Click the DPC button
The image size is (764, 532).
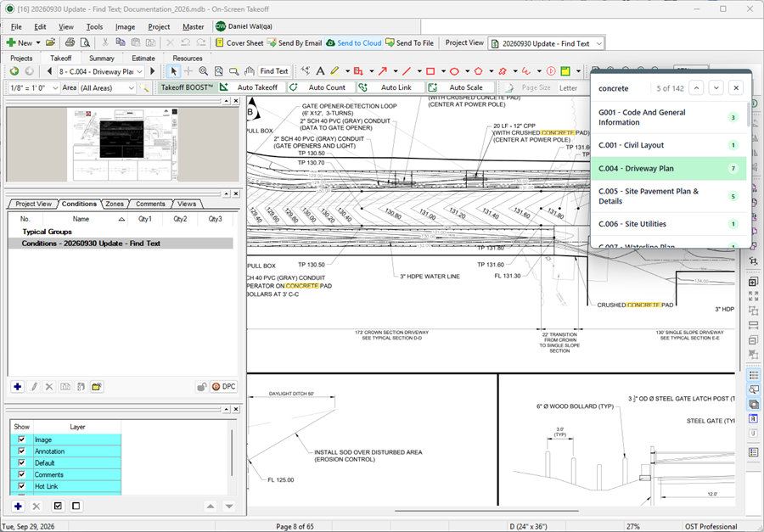click(223, 387)
